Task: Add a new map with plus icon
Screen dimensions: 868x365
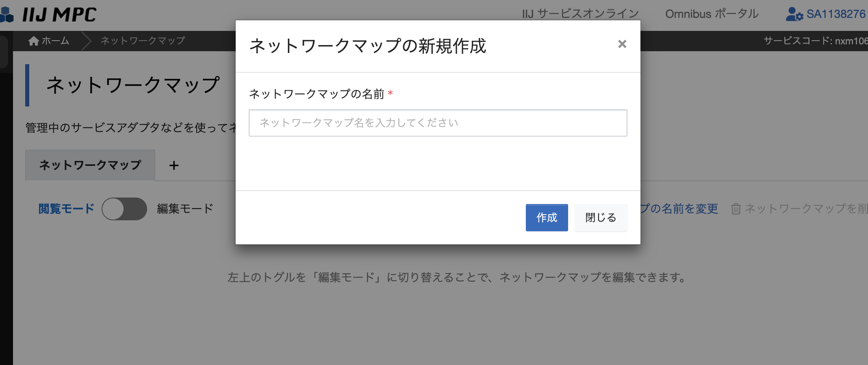Action: [x=174, y=165]
